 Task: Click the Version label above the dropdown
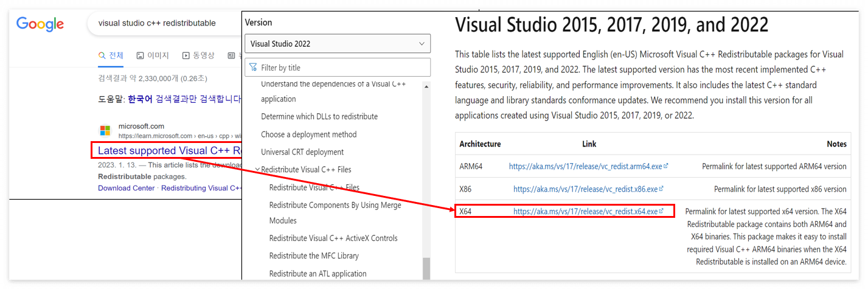point(259,22)
